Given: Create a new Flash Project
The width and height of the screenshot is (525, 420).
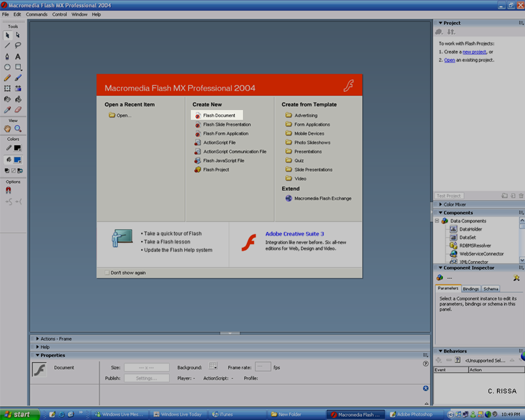Looking at the screenshot, I should (212, 170).
